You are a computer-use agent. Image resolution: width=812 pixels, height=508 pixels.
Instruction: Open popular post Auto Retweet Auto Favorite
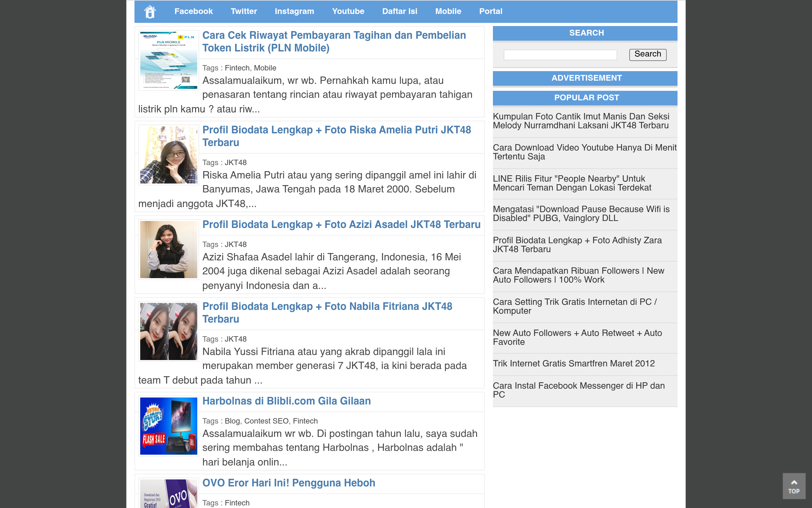tap(578, 338)
